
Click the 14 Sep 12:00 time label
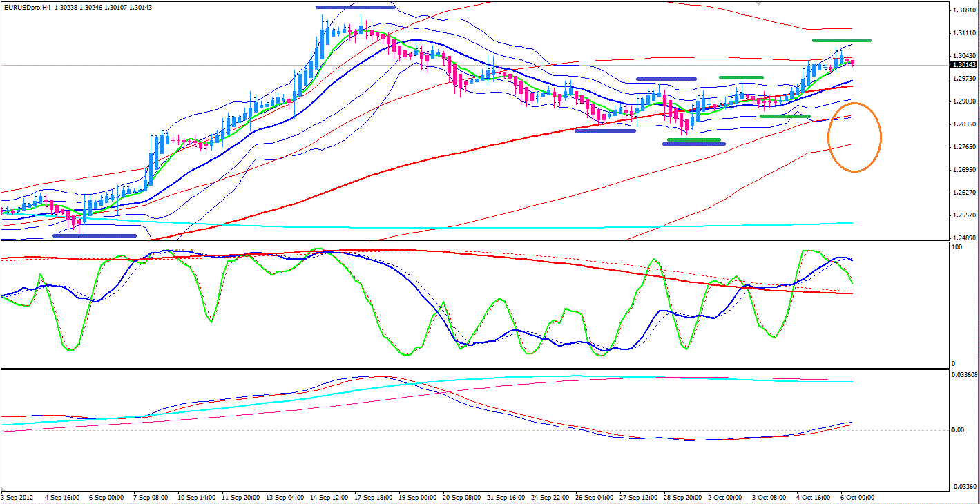click(x=331, y=497)
